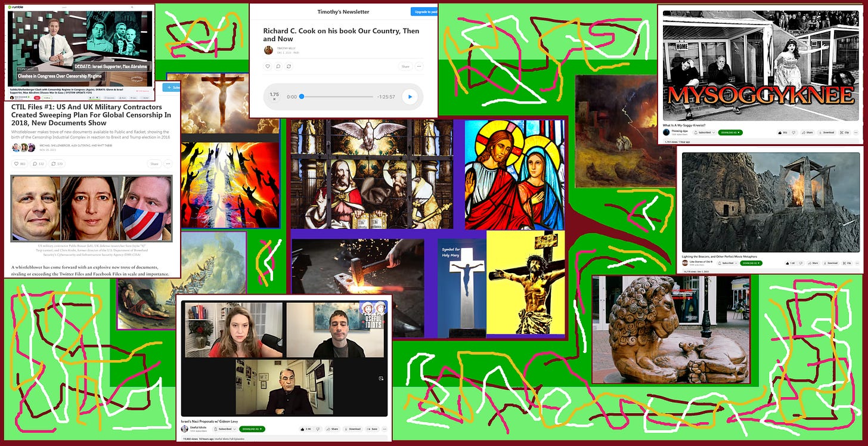Viewport: 868px width, 446px height.
Task: Clip the Lighting the Beacons video
Action: [847, 263]
